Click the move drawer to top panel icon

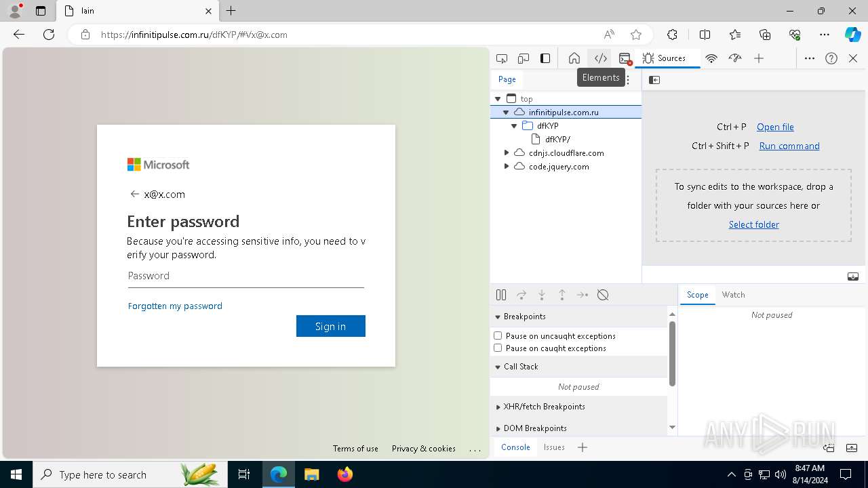[x=829, y=447]
